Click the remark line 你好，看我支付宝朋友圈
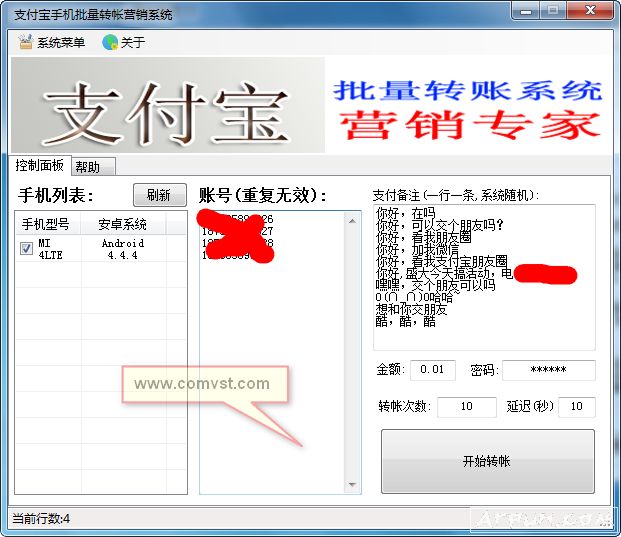 coord(442,261)
